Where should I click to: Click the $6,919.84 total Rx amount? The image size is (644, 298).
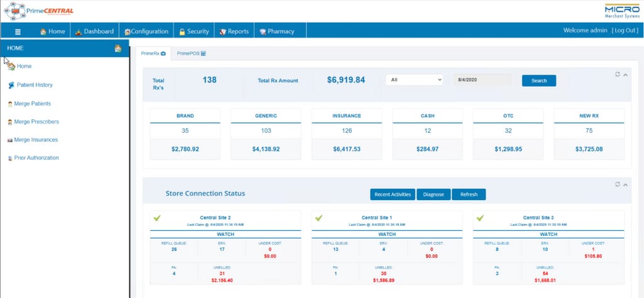346,80
